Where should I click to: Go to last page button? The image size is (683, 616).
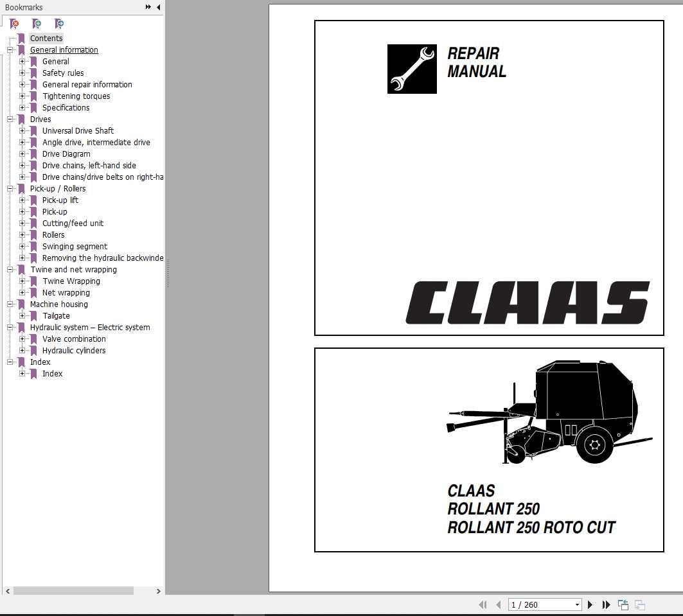(606, 604)
